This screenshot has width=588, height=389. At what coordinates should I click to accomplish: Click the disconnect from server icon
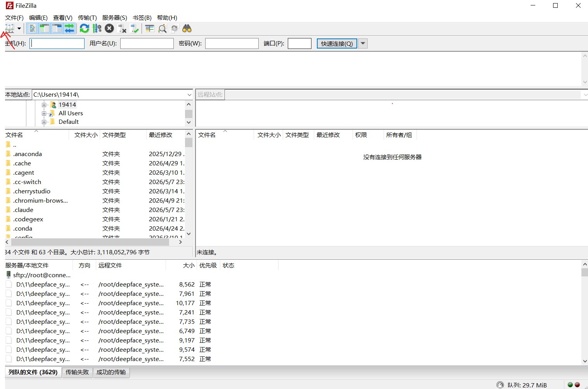122,28
